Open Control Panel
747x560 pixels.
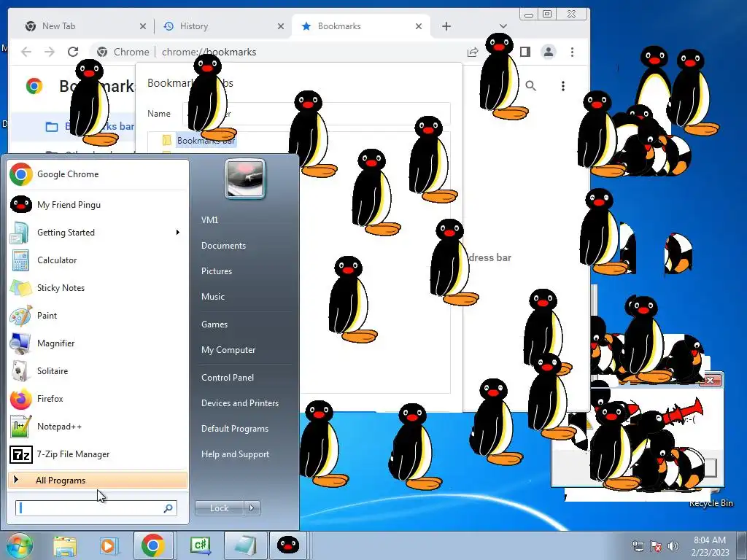pos(228,378)
